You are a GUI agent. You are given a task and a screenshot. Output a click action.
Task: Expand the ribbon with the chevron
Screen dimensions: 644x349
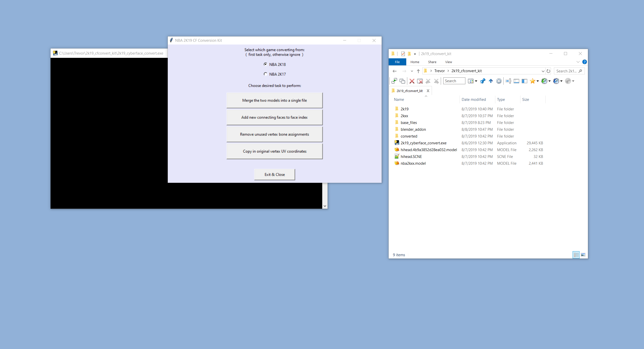point(578,62)
